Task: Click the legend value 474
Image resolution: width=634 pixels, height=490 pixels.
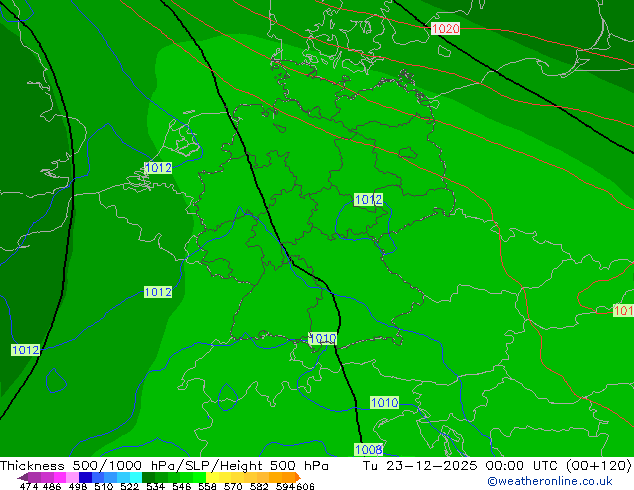Action: [x=29, y=487]
